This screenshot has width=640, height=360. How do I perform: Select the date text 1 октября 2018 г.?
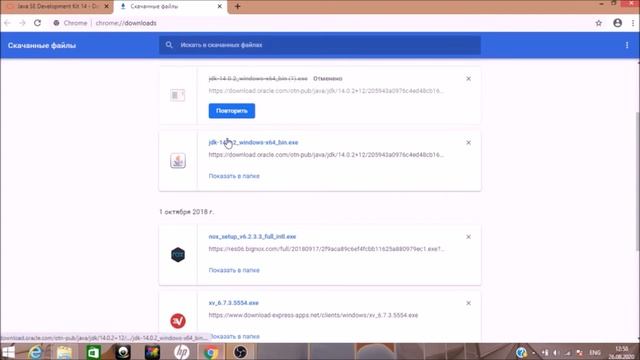click(186, 212)
